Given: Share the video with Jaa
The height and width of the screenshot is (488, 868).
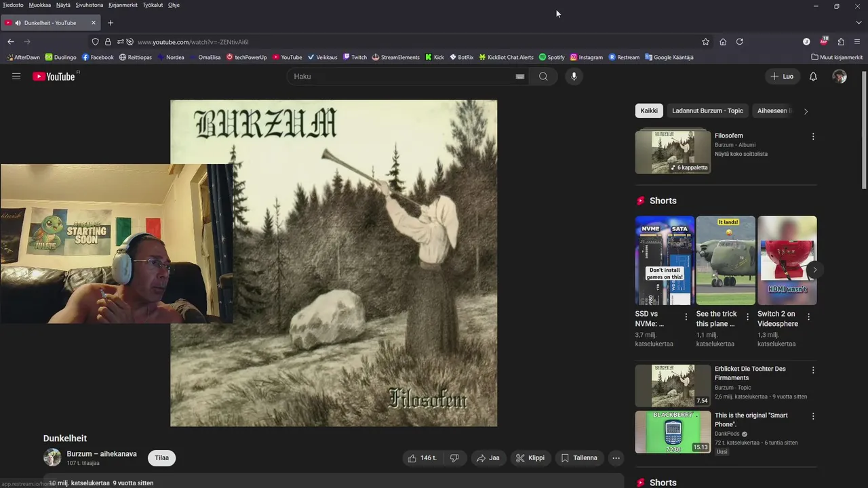Looking at the screenshot, I should (488, 458).
